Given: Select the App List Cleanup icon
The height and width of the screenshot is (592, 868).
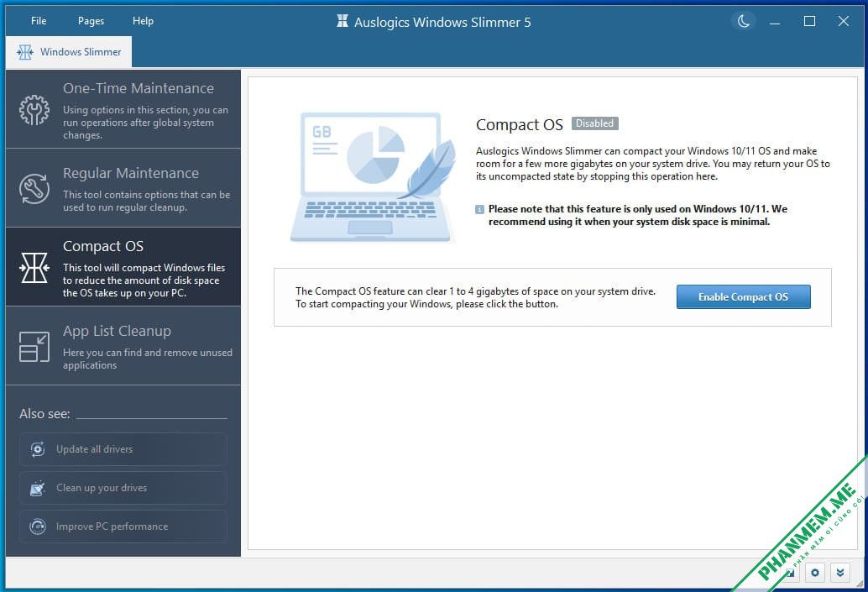Looking at the screenshot, I should click(x=34, y=347).
